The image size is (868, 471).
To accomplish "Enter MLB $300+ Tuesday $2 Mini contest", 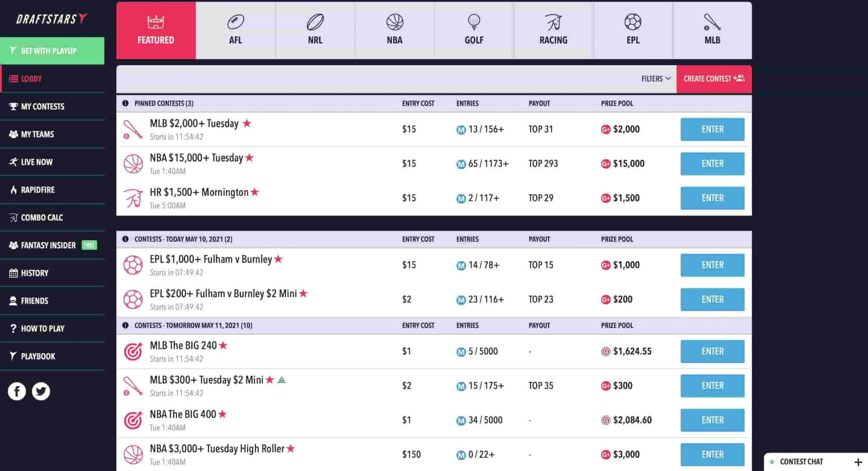I will click(x=712, y=386).
